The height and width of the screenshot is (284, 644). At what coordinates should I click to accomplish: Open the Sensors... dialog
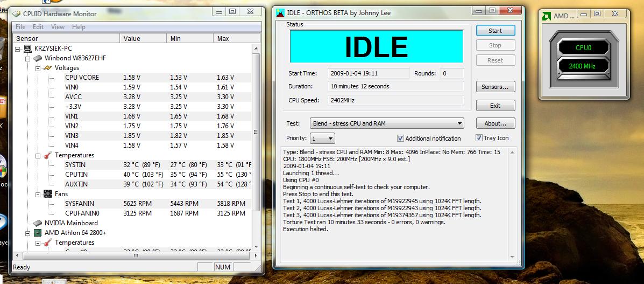[x=496, y=87]
